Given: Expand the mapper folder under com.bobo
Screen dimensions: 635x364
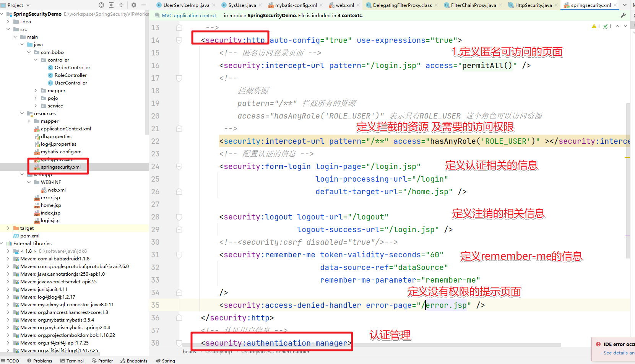Looking at the screenshot, I should [35, 90].
